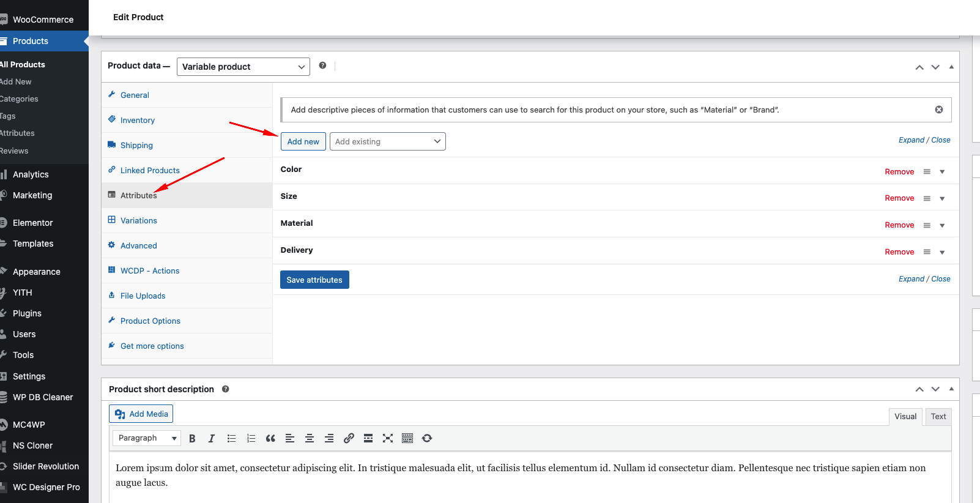Screen dimensions: 980x503
Task: Expand the Size attribute row
Action: [x=942, y=198]
